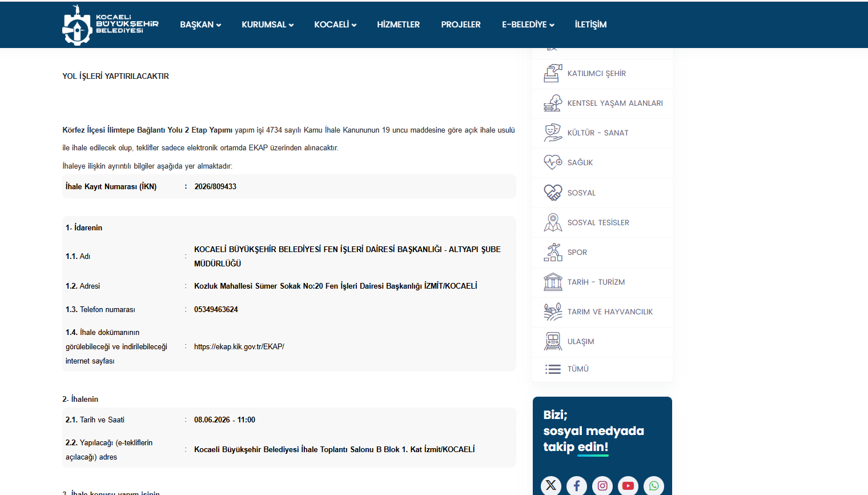Expand the Kurumsal dropdown menu

tap(268, 25)
